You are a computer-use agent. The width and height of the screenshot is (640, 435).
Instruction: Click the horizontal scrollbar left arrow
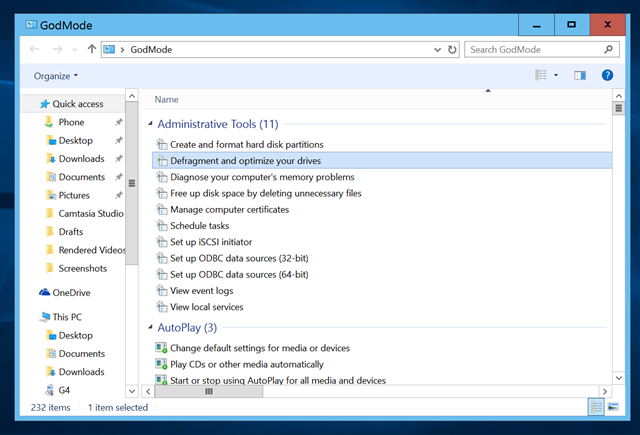[148, 391]
